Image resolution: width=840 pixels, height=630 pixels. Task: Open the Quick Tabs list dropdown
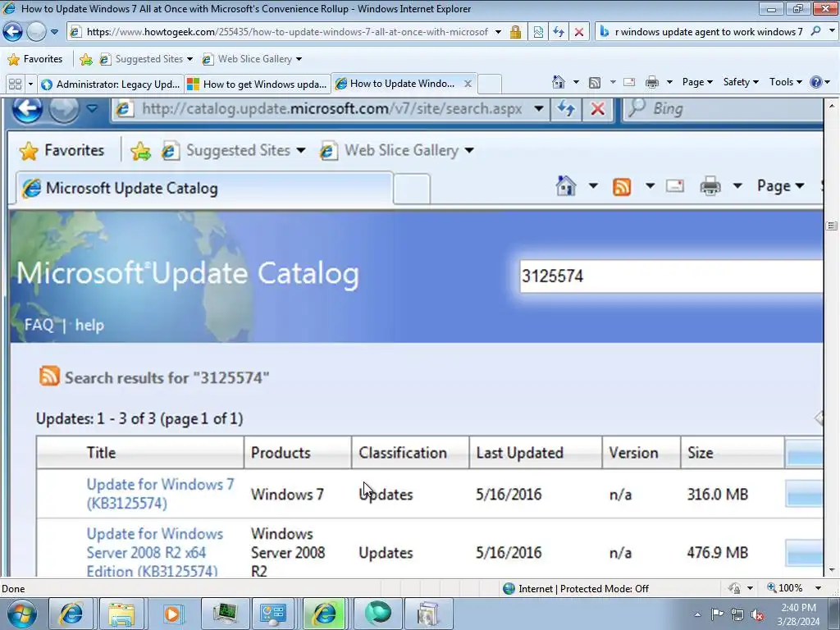30,84
